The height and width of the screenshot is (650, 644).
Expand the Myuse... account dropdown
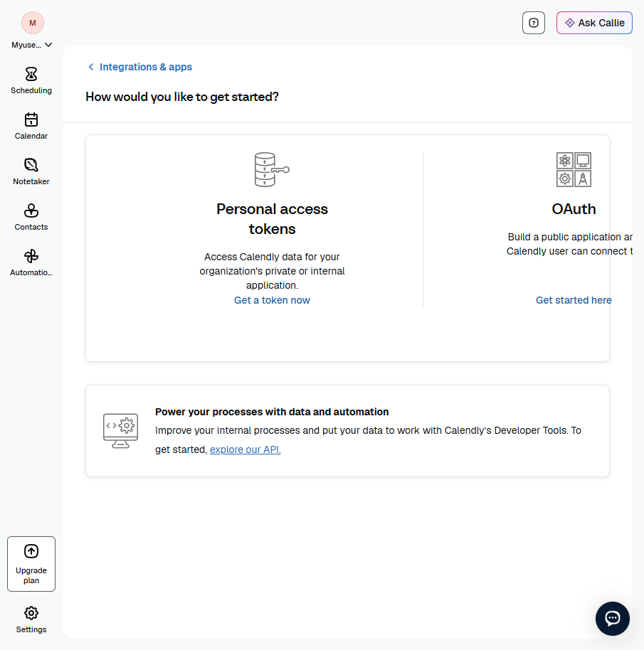(x=31, y=45)
